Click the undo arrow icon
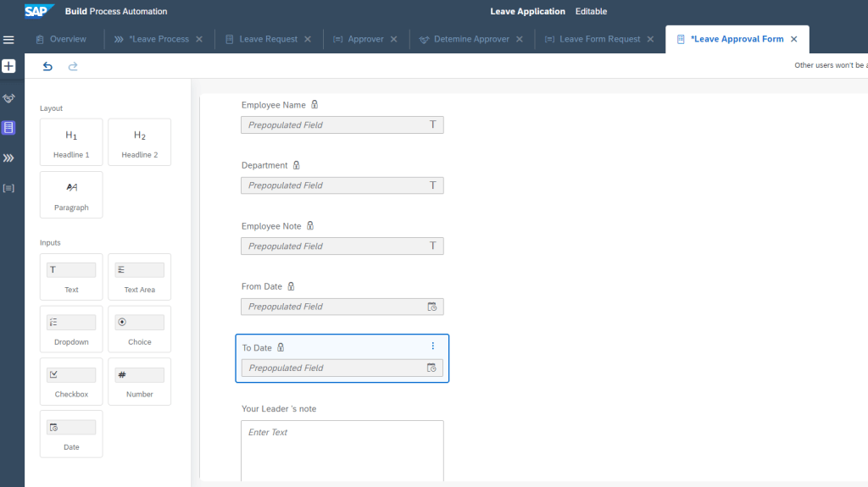The image size is (868, 487). [47, 66]
